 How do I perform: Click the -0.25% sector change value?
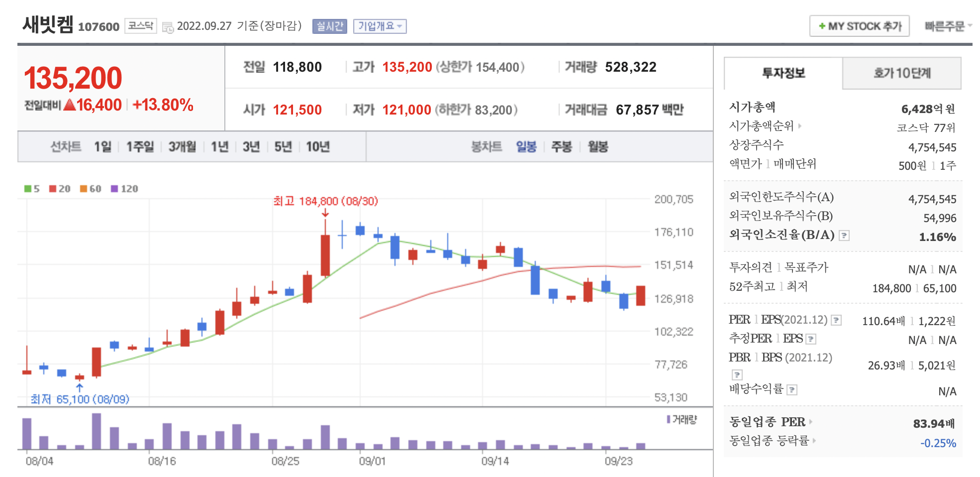pos(938,443)
